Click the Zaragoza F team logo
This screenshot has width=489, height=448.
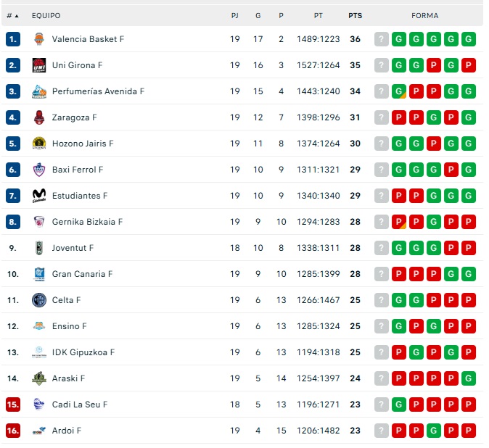pos(39,117)
